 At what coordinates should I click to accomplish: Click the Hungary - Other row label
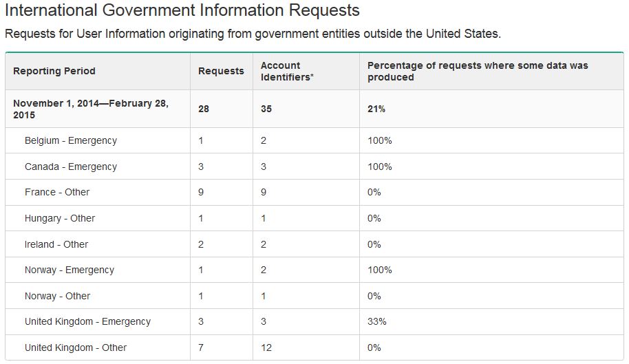[60, 218]
